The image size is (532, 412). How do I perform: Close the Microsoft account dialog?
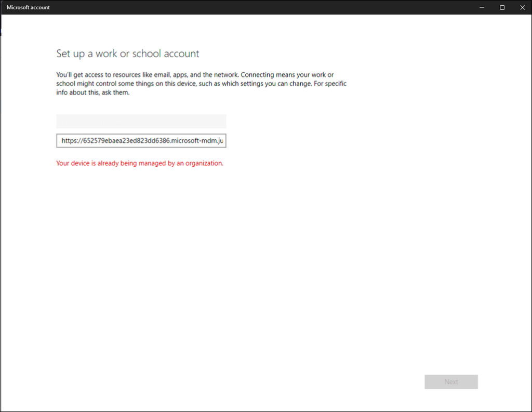(522, 7)
